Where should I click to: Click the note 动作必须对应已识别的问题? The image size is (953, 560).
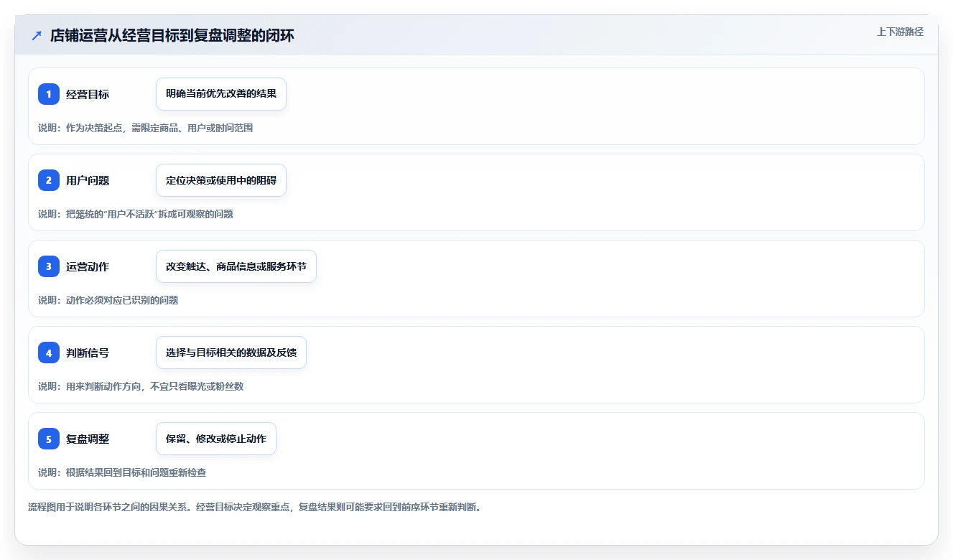click(x=108, y=300)
